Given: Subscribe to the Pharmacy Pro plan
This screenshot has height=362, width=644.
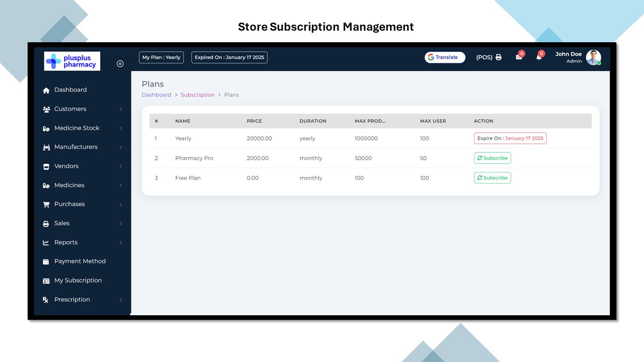Looking at the screenshot, I should 492,158.
